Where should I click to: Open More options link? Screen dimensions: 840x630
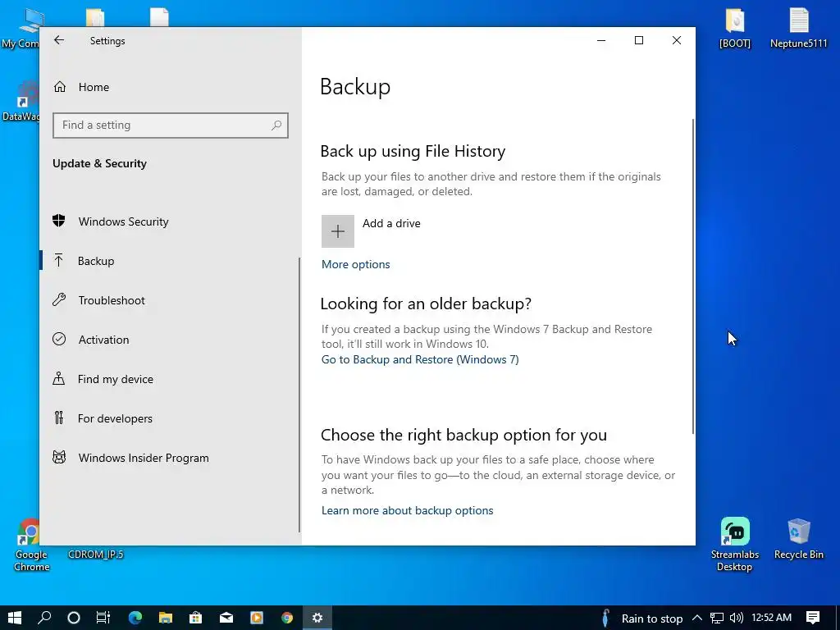pyautogui.click(x=356, y=264)
